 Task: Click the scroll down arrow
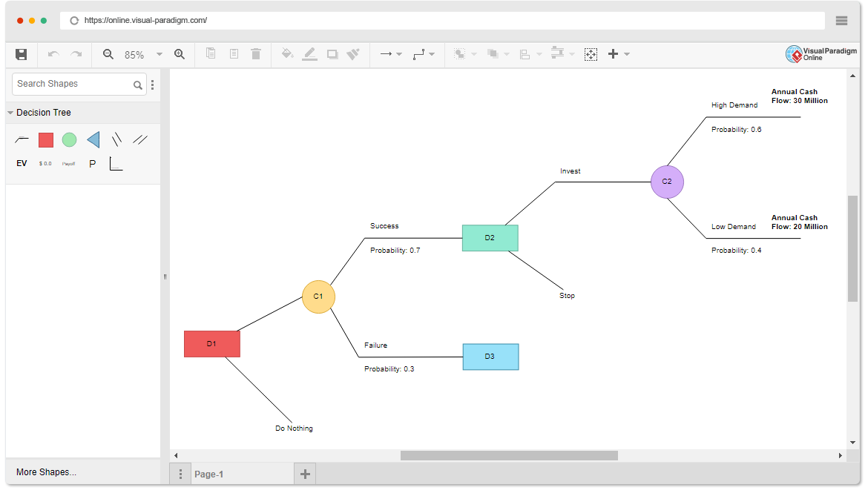coord(852,443)
